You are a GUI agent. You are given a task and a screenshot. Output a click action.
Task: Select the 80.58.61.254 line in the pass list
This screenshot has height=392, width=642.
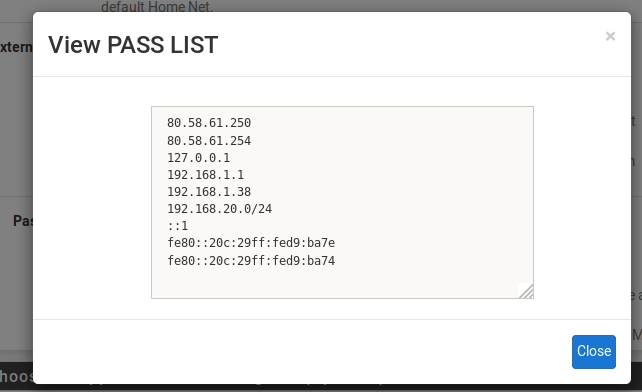point(209,141)
